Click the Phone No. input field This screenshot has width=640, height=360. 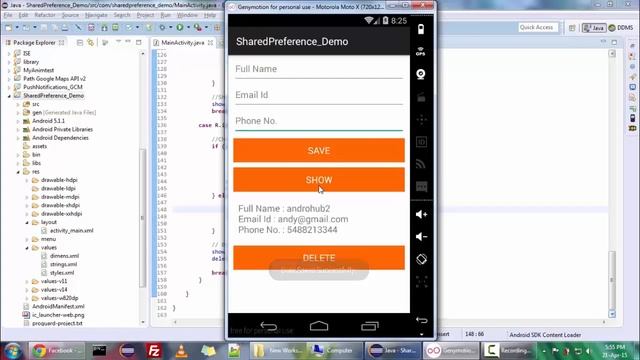(x=319, y=122)
